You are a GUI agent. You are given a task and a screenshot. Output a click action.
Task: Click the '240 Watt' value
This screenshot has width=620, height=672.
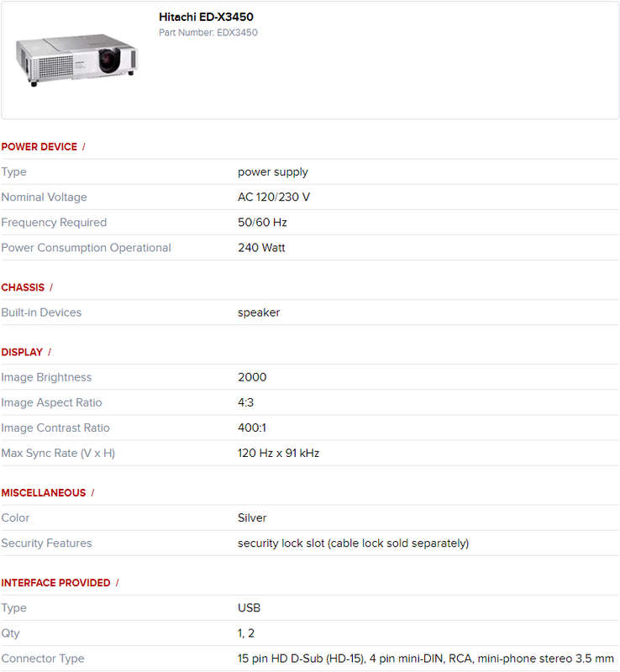(261, 248)
